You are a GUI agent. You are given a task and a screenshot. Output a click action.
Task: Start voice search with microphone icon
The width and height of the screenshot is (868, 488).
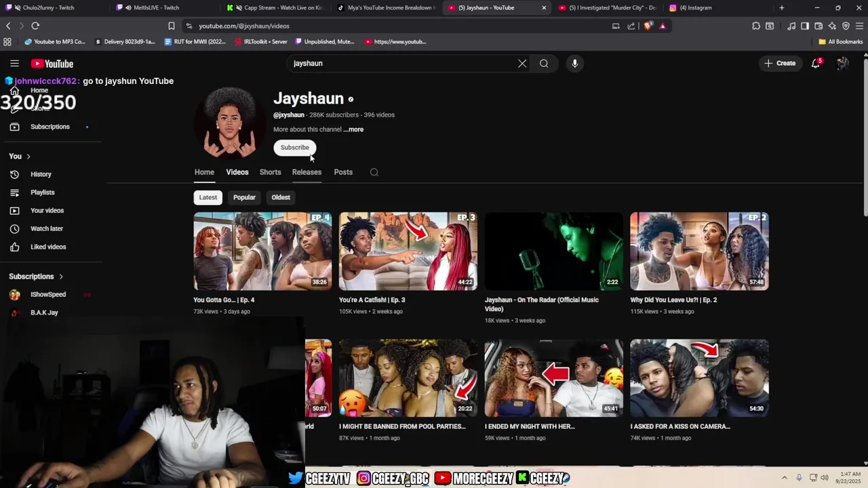coord(574,63)
